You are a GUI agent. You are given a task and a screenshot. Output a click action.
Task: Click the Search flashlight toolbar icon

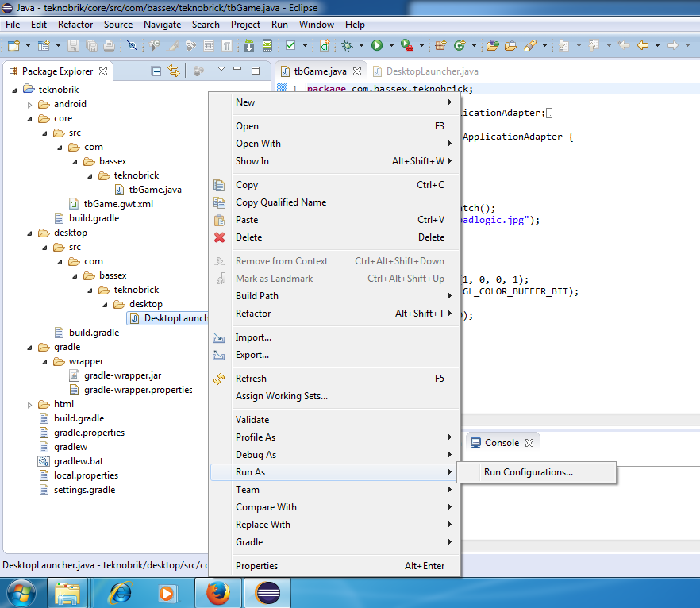click(530, 45)
